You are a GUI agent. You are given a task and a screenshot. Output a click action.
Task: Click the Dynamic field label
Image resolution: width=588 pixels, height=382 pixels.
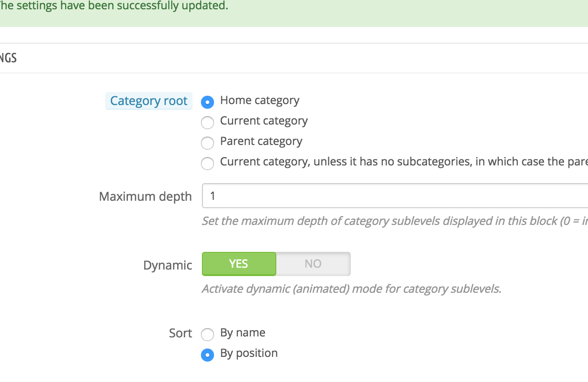167,265
